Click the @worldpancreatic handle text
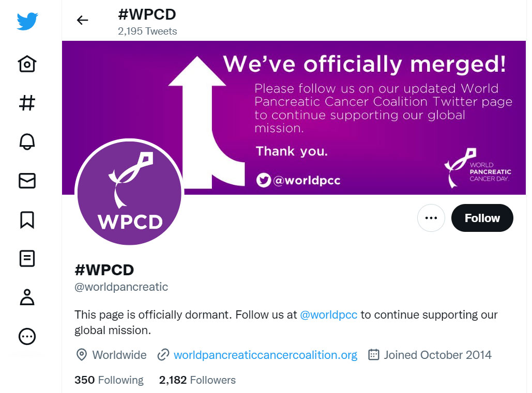 [121, 287]
